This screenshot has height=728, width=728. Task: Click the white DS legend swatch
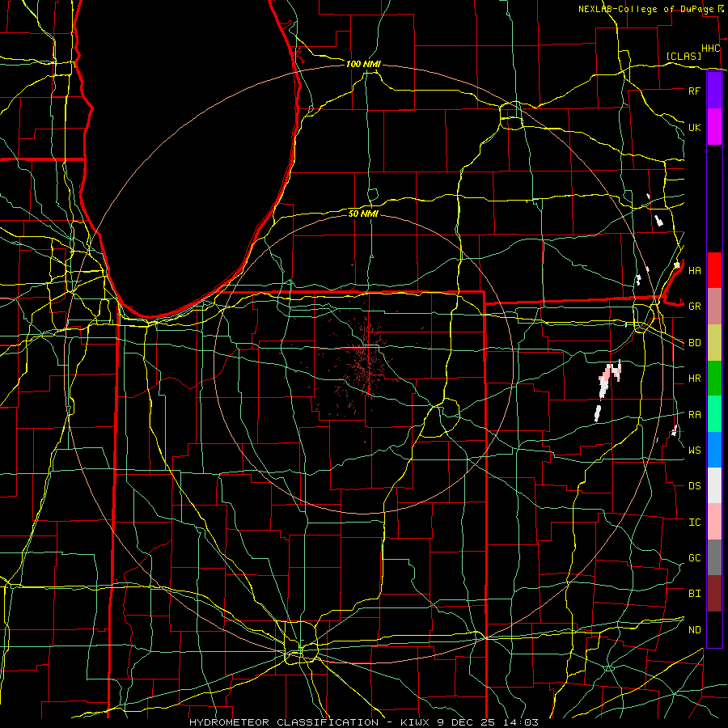pyautogui.click(x=714, y=485)
